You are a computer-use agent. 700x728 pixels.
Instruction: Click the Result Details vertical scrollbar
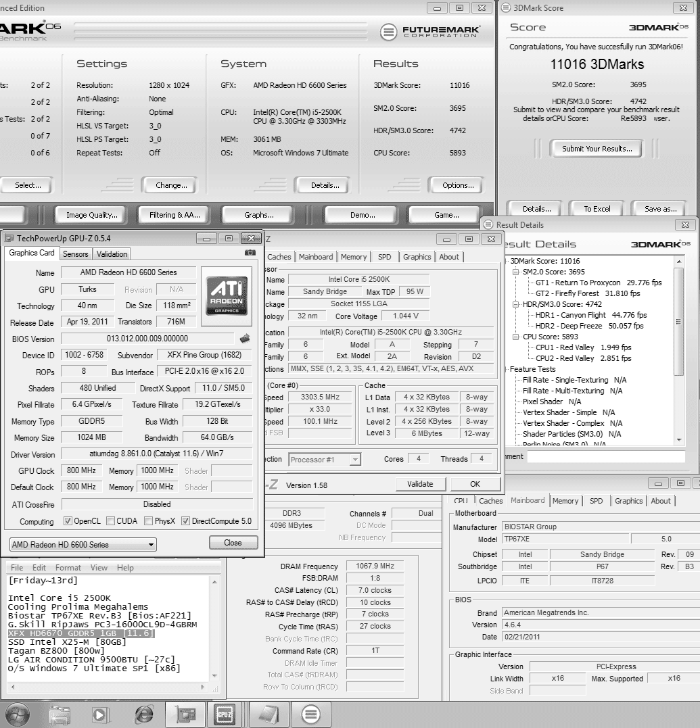[x=679, y=351]
